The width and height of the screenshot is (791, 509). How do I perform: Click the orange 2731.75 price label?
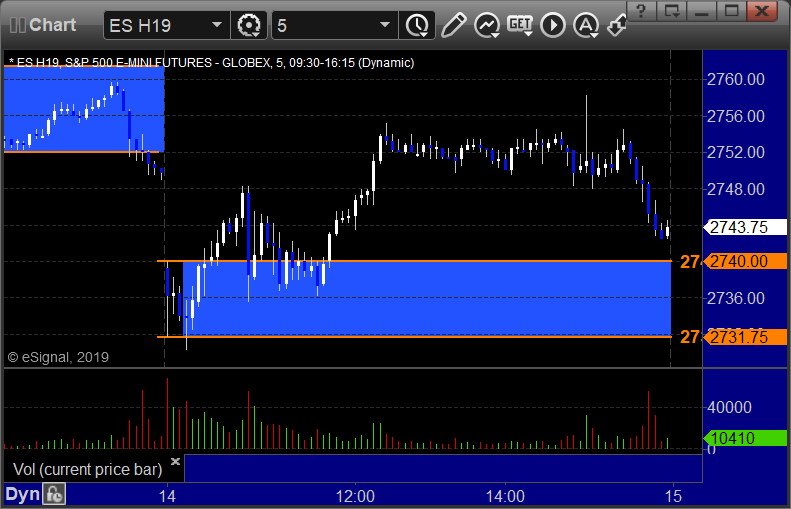746,337
